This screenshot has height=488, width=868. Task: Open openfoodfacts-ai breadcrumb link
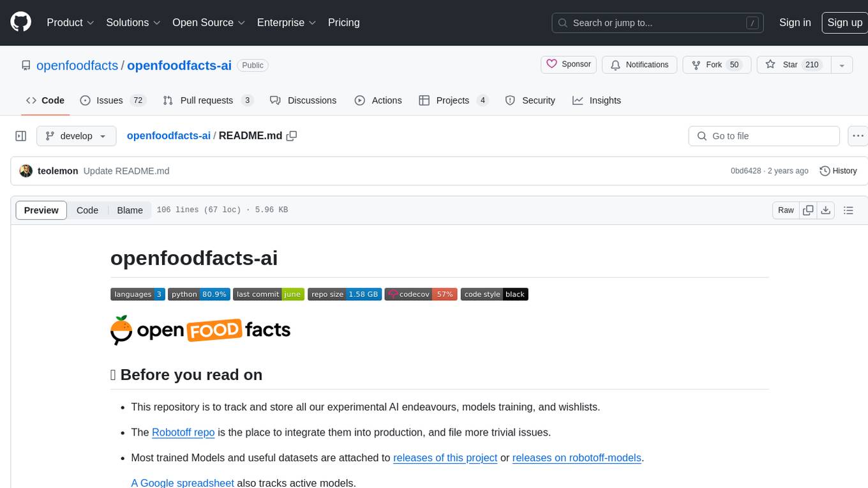point(168,136)
